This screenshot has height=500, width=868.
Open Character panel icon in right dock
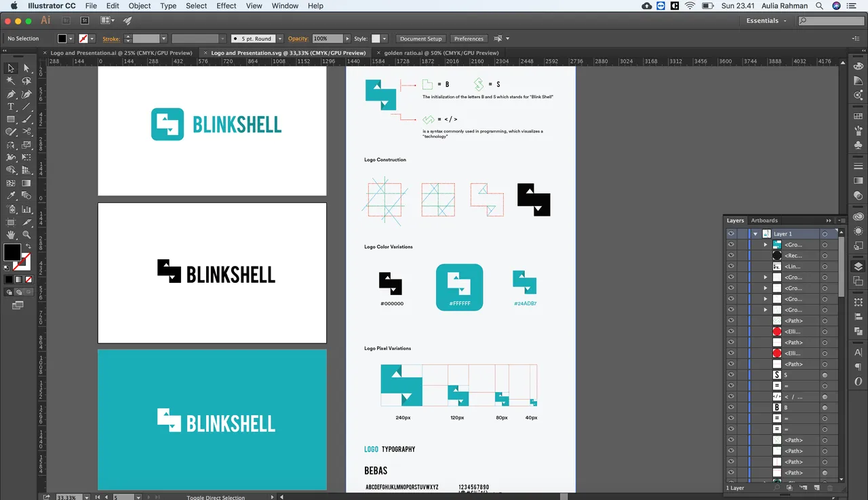(858, 352)
